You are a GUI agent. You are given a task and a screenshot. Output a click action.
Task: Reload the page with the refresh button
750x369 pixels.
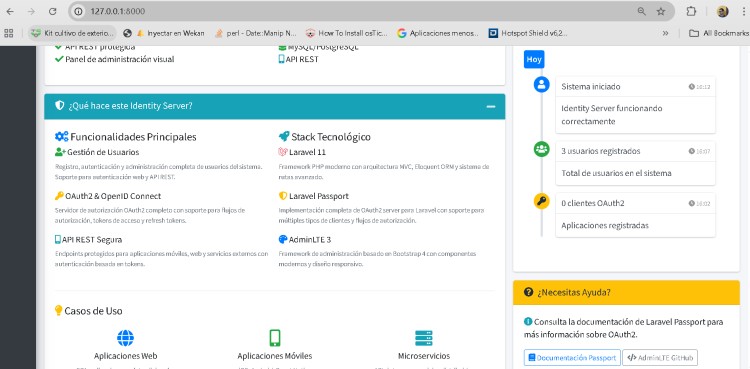tap(53, 11)
